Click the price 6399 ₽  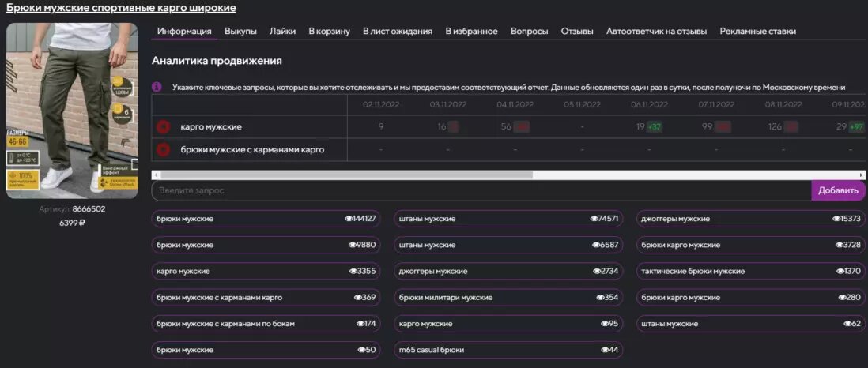[x=72, y=223]
